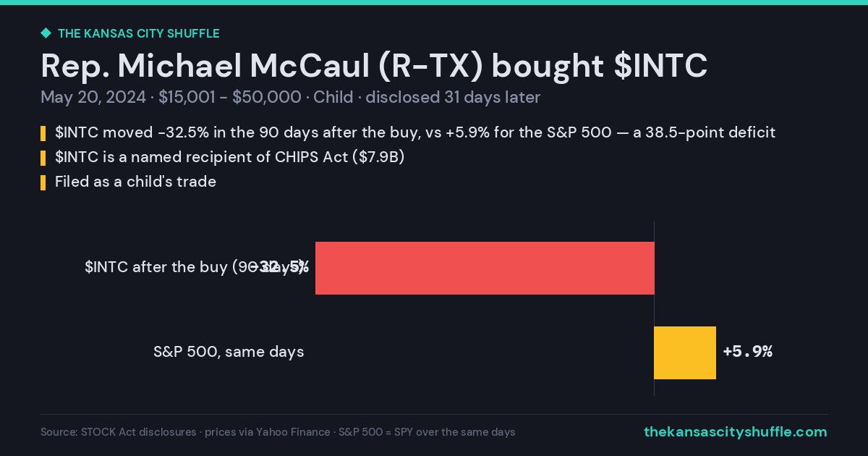Screen dimensions: 868x456
Task: Click the Source: STOCK Act disclosures footnote
Action: (x=278, y=432)
